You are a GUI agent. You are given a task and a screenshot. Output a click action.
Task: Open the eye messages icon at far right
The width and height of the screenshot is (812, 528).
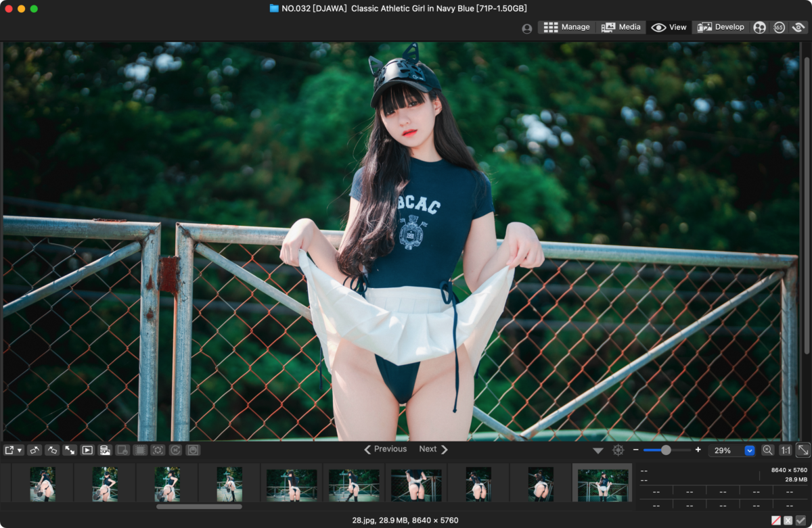tap(799, 27)
